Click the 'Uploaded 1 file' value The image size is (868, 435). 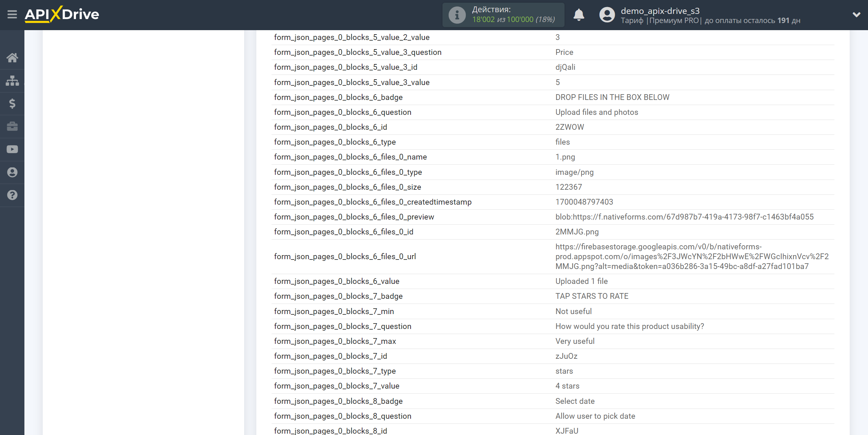[x=581, y=281]
